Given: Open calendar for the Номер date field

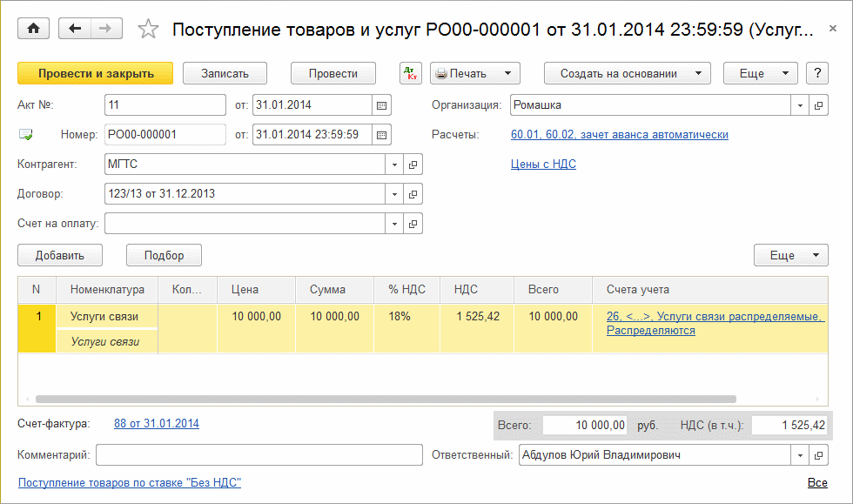Looking at the screenshot, I should 381,135.
